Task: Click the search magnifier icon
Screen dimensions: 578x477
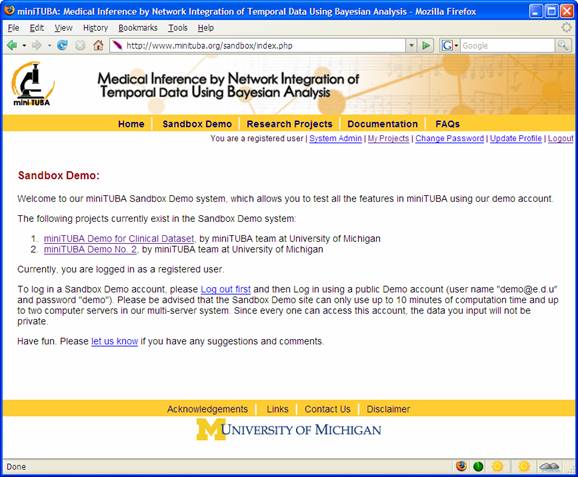Action: 563,46
